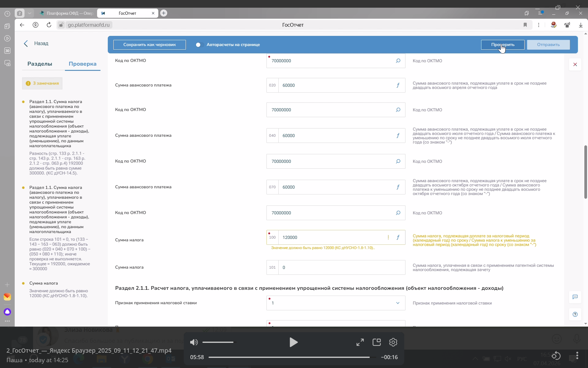Screen dimensions: 588x368
Task: Toggle Авторасчеты на странице switch
Action: pos(199,45)
